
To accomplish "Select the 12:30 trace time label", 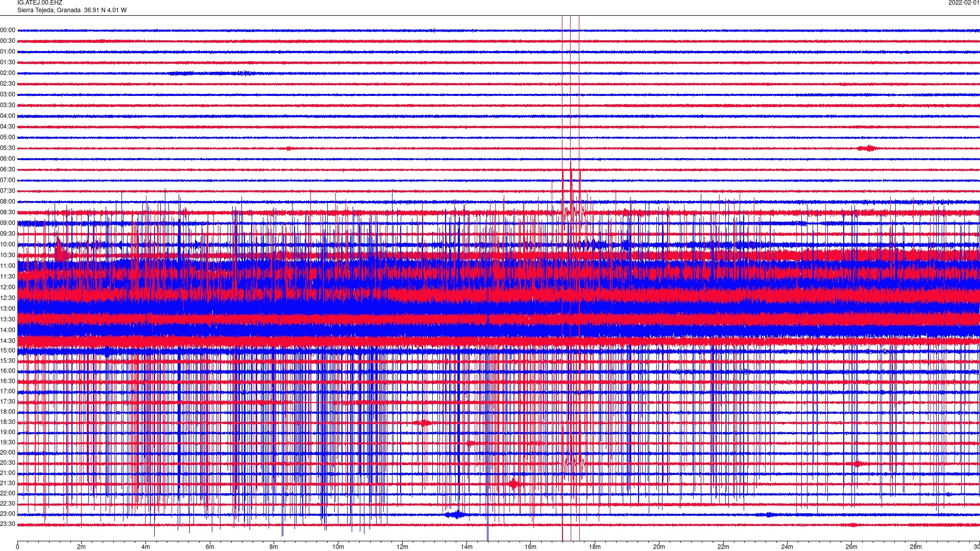I will 8,298.
